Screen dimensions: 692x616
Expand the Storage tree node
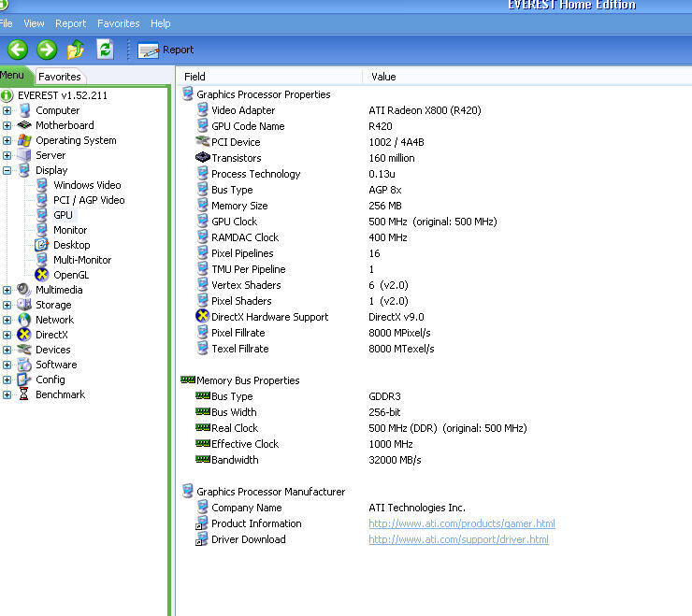(7, 305)
